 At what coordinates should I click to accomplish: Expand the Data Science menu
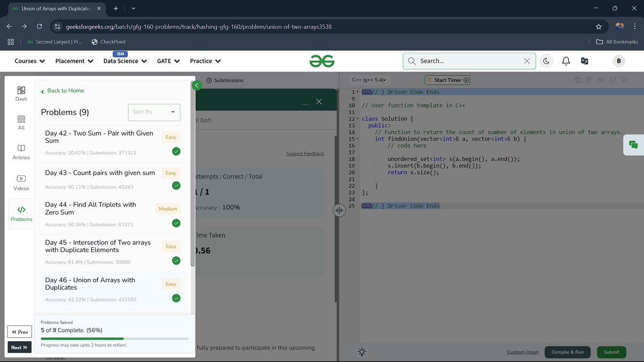tap(125, 61)
